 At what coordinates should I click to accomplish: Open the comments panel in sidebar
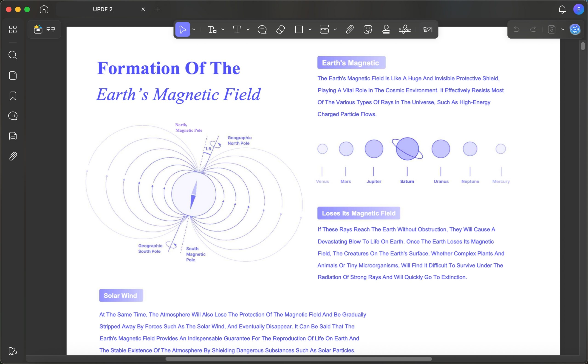13,116
